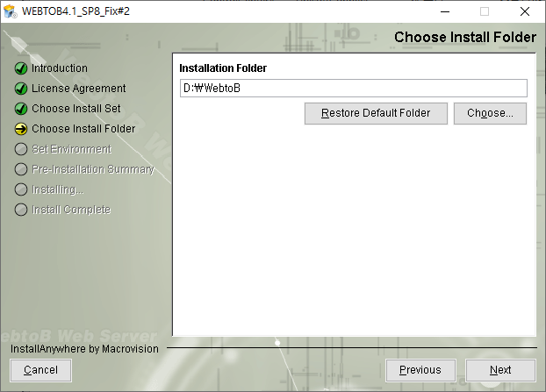Click the Pre-Installation Summary step circle

point(21,169)
